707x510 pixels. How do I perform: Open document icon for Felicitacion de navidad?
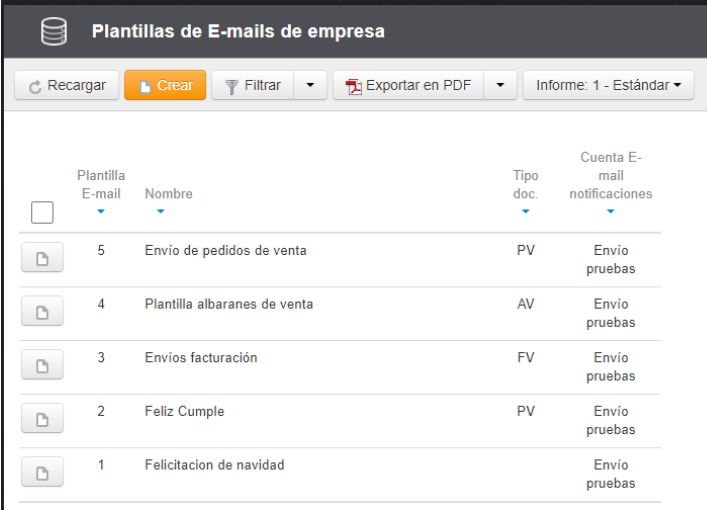pyautogui.click(x=42, y=474)
